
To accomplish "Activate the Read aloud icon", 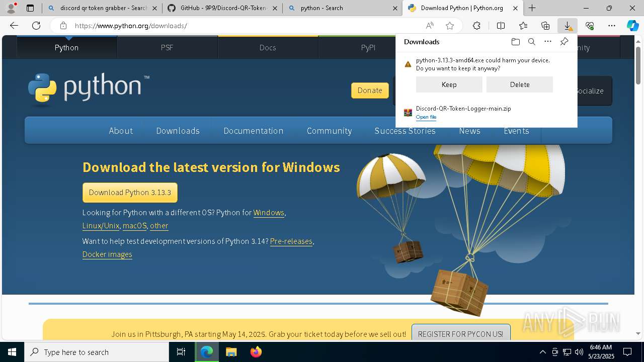I will (430, 26).
